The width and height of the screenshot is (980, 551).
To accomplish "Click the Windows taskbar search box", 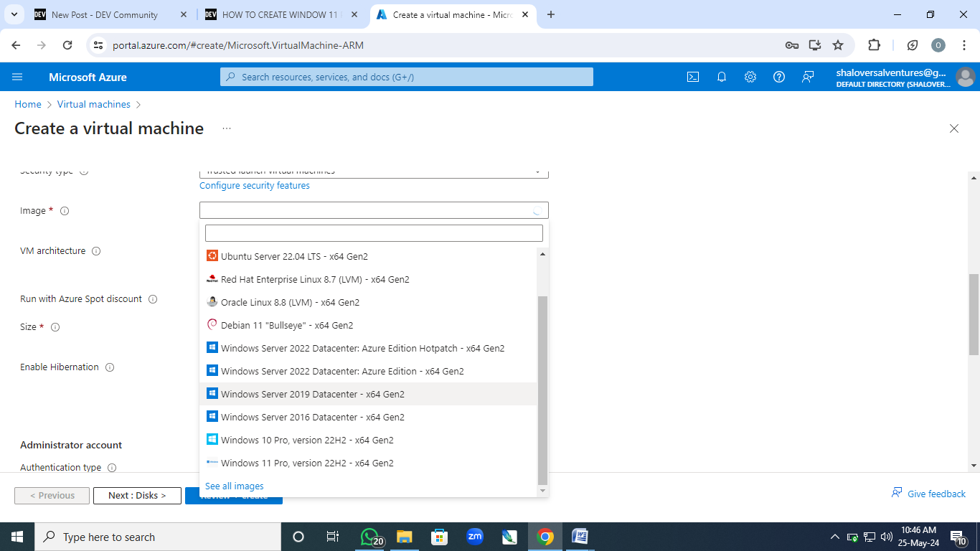I will click(158, 537).
